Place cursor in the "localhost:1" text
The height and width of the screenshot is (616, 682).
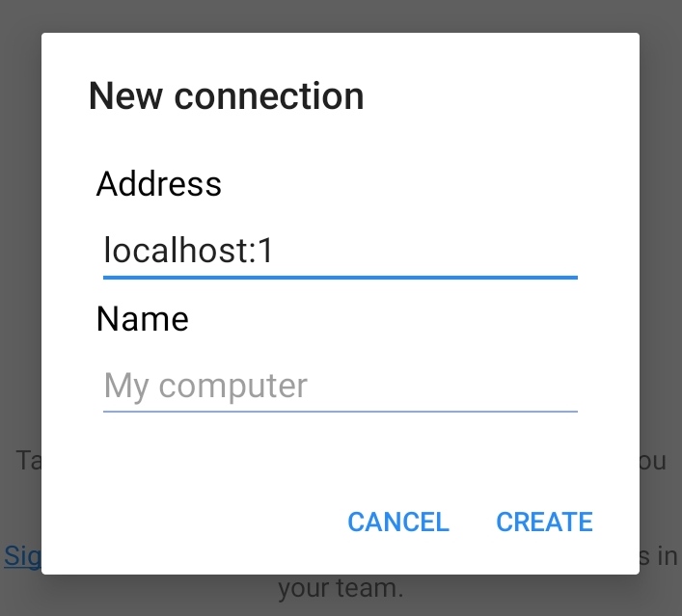point(189,252)
